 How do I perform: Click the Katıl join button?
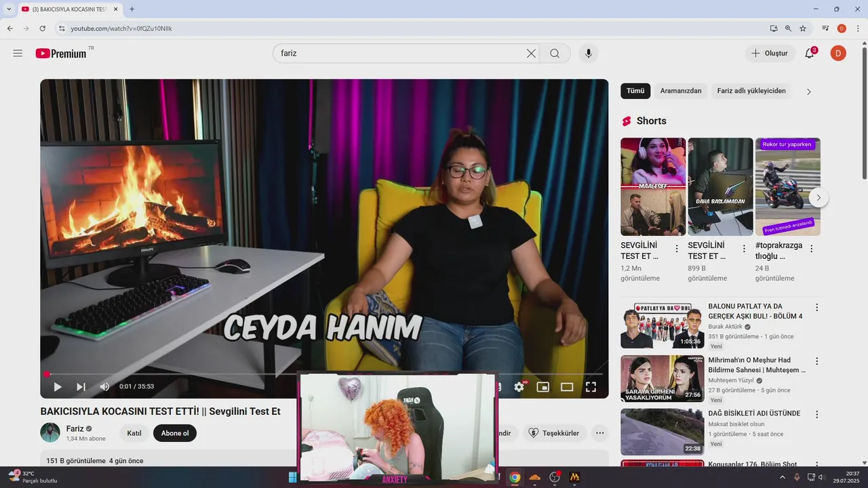click(134, 433)
